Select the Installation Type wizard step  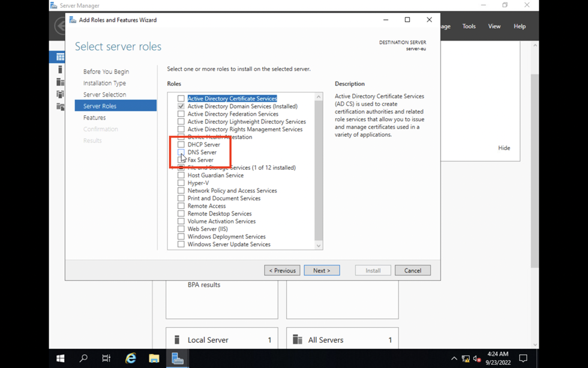104,83
